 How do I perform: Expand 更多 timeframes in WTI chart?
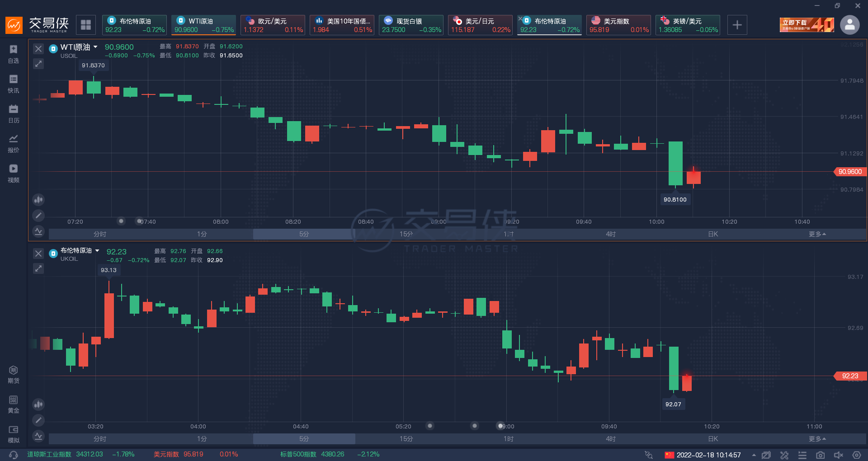coord(817,234)
